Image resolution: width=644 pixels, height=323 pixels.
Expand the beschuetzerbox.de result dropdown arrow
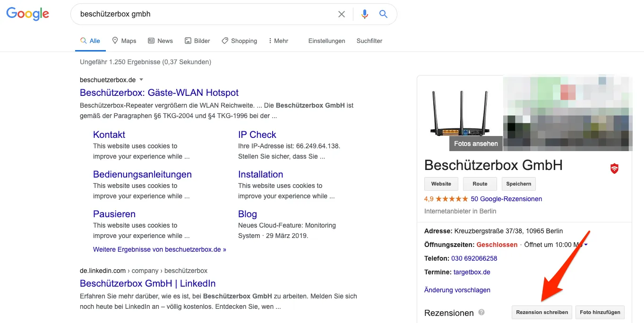click(141, 80)
